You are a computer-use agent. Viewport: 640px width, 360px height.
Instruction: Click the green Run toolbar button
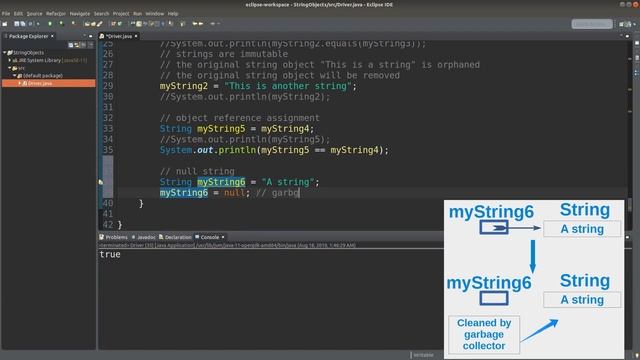tap(50, 24)
